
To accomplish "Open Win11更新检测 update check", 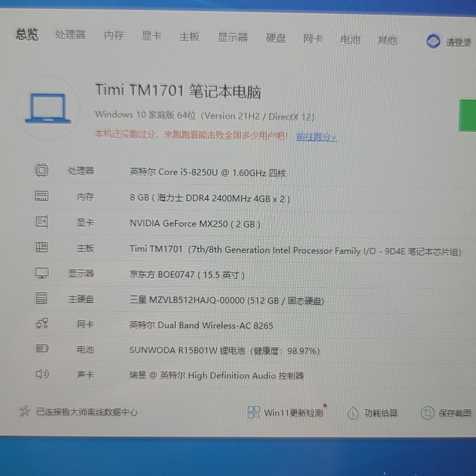I will click(293, 413).
